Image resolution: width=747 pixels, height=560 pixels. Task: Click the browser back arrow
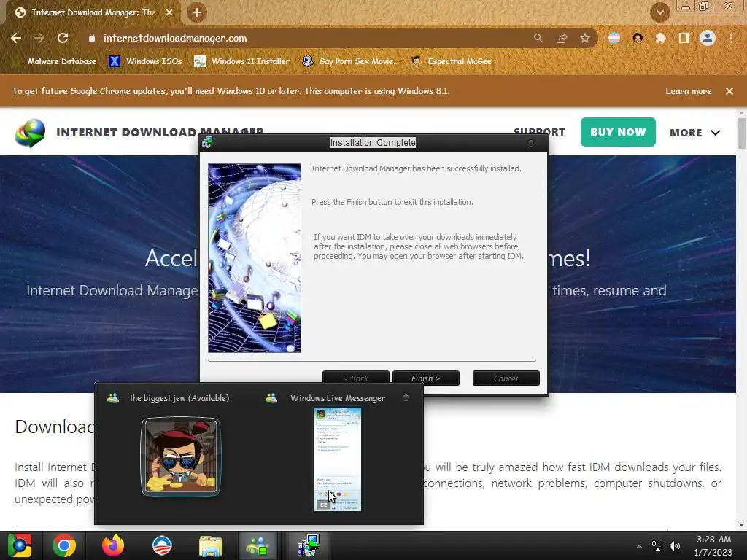coord(16,38)
